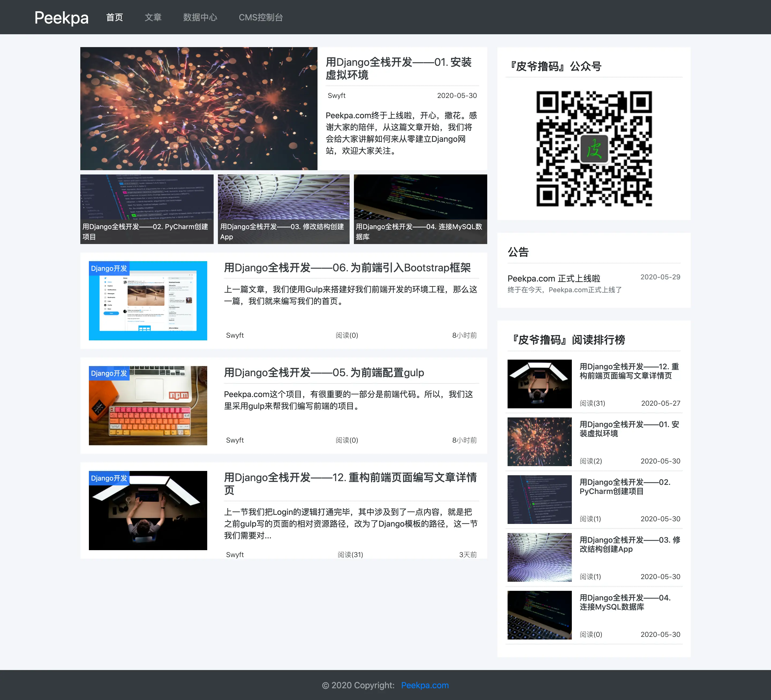Go to the 文章 nav tab
The image size is (771, 700).
[153, 18]
